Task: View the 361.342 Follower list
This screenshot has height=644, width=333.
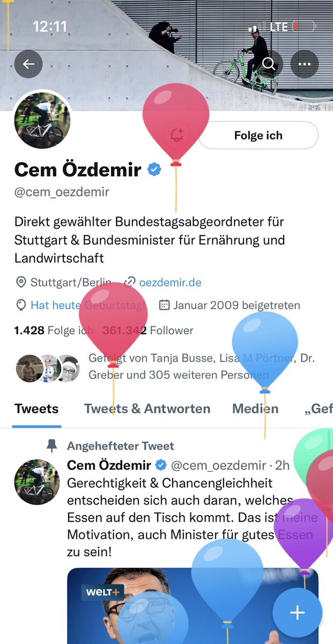Action: coord(147,331)
